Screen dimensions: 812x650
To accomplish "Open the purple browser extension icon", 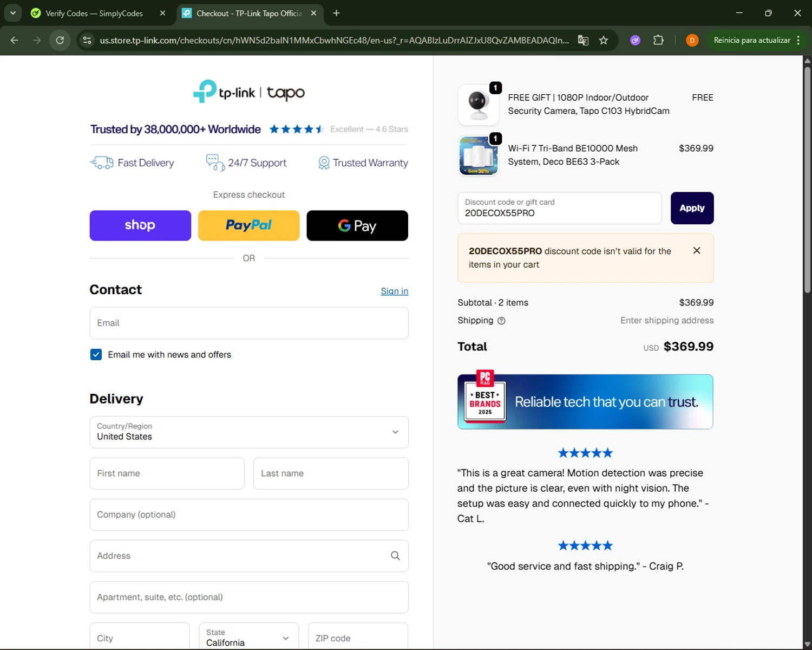I will (x=636, y=40).
